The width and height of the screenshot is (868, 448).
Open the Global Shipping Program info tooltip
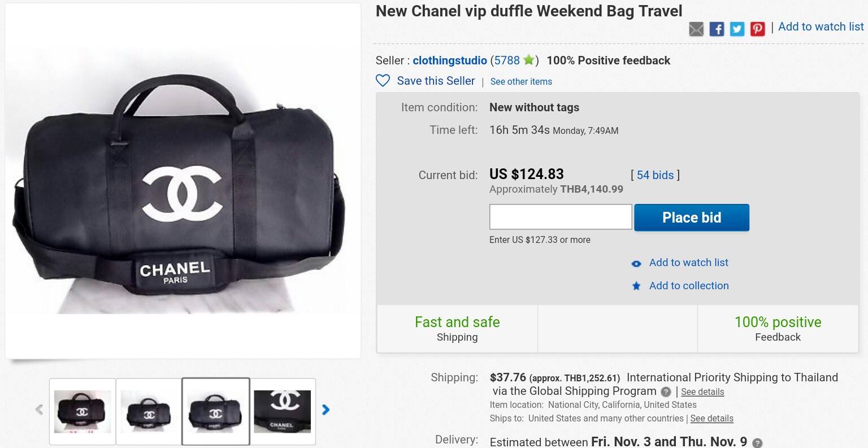[x=666, y=392]
